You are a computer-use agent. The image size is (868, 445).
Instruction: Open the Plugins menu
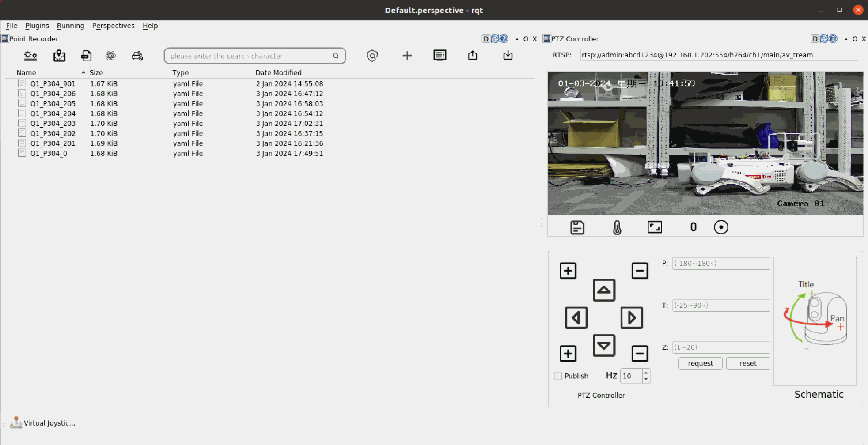click(x=37, y=26)
